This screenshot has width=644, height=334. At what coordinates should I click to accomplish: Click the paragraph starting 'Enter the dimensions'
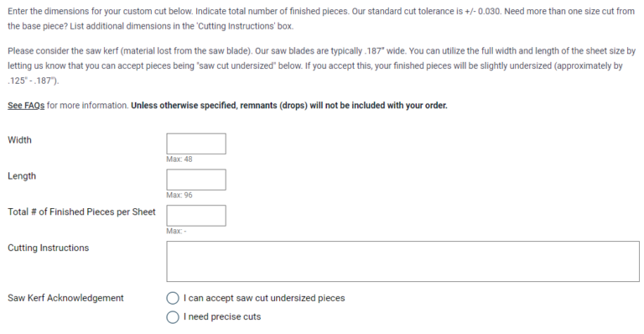[321, 18]
